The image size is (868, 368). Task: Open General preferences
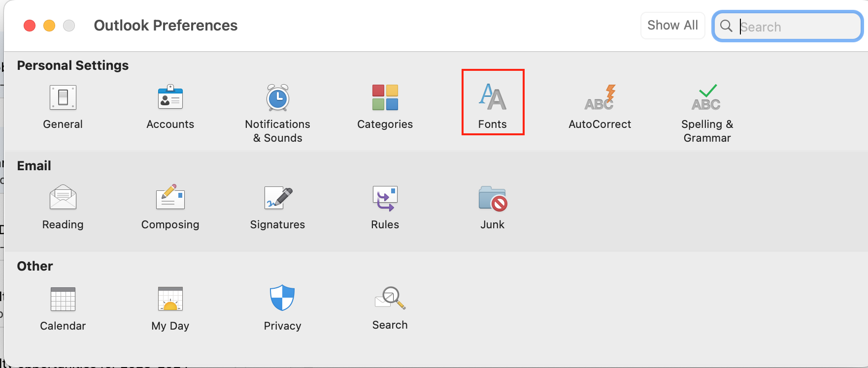pyautogui.click(x=63, y=107)
